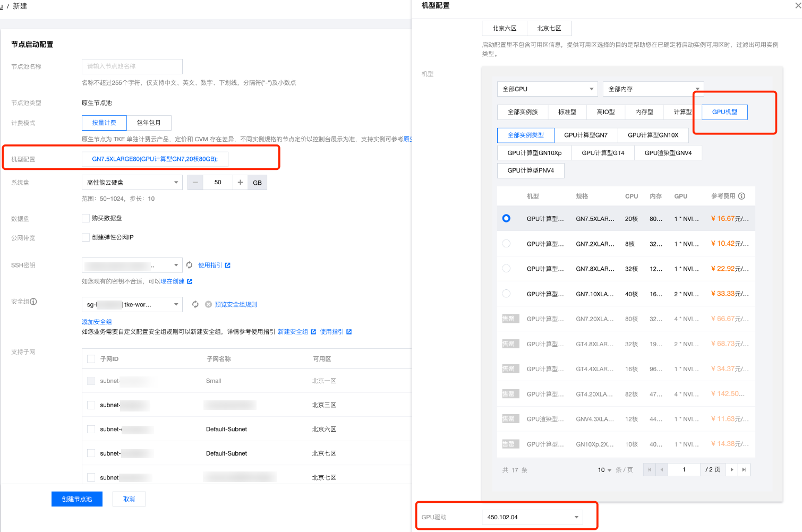The height and width of the screenshot is (532, 802).
Task: Click the ¥16.67元 price cell
Action: tap(730, 218)
